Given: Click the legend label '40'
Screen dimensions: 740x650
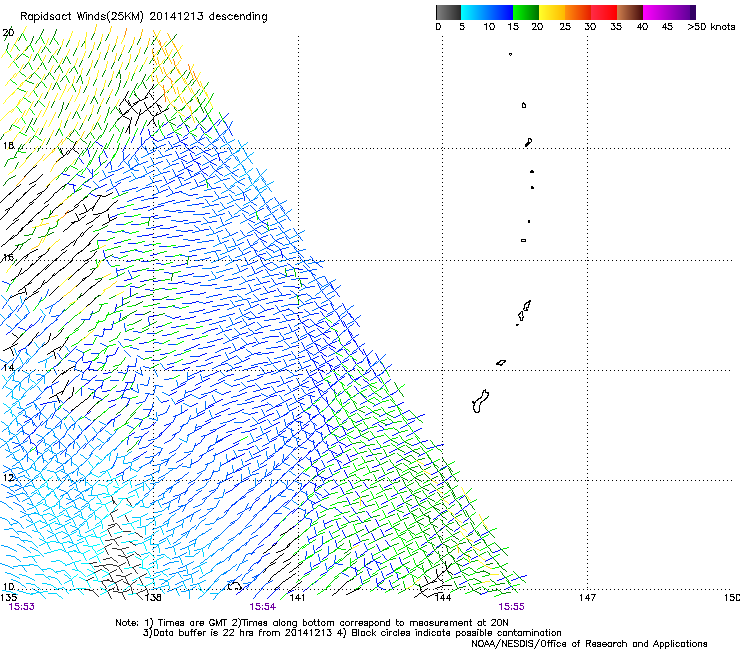Looking at the screenshot, I should click(642, 27).
